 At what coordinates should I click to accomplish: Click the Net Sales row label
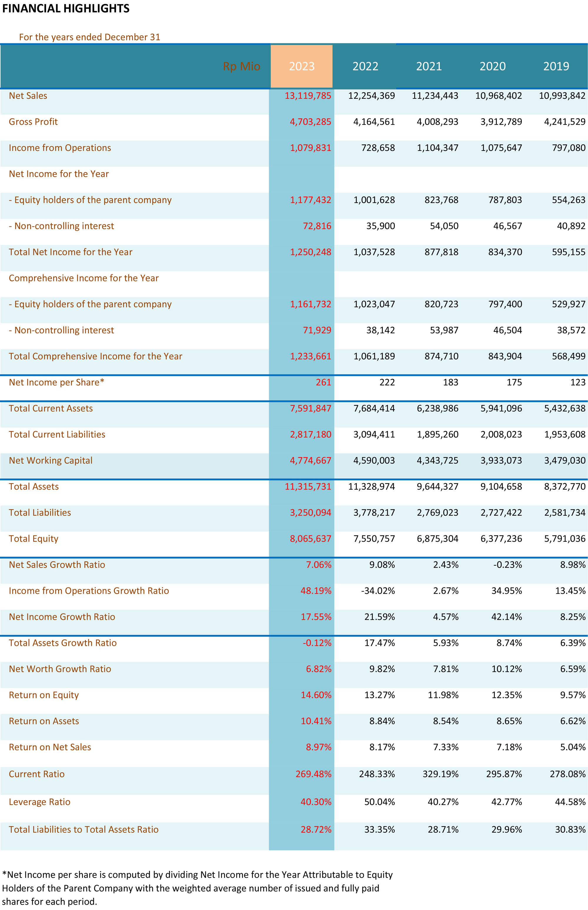click(28, 96)
